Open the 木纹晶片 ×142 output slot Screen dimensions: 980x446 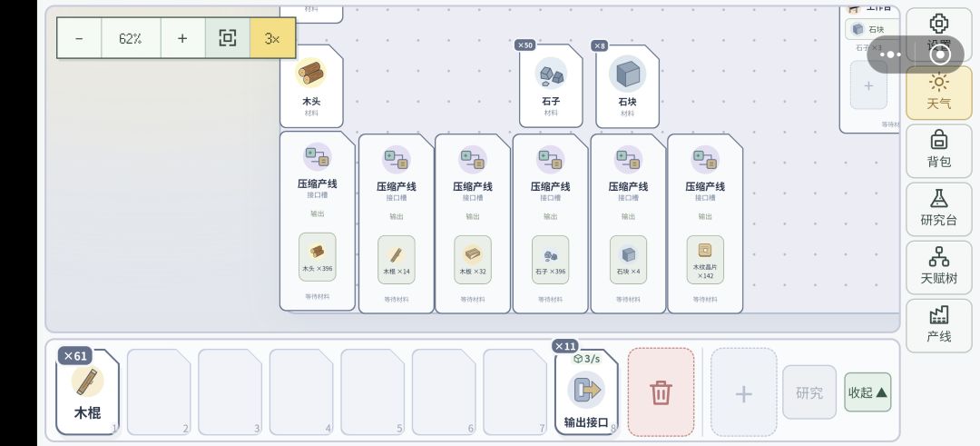pyautogui.click(x=705, y=260)
